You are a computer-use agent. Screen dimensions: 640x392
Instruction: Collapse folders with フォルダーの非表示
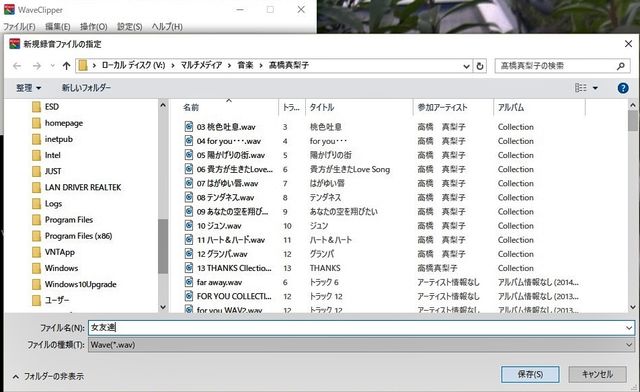point(48,376)
